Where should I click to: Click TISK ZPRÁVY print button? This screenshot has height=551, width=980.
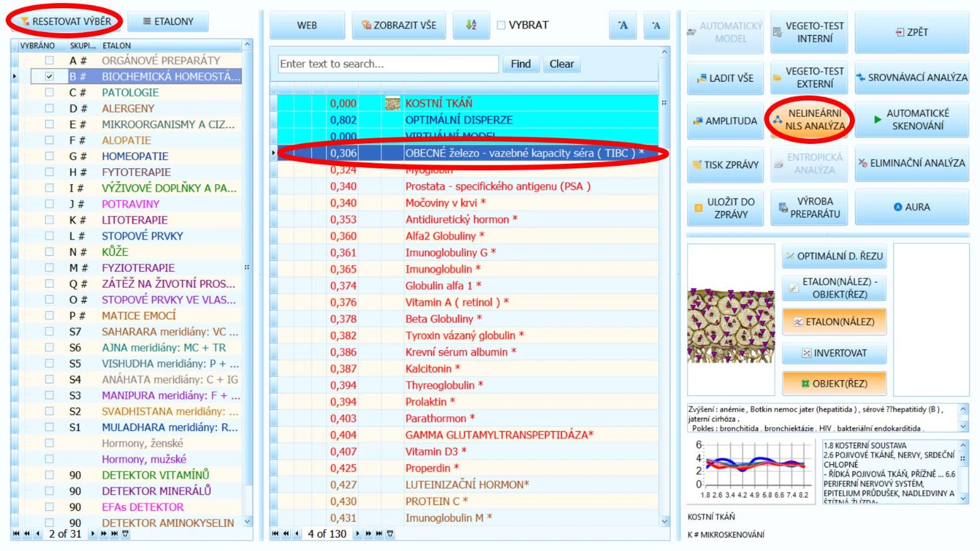tap(725, 165)
